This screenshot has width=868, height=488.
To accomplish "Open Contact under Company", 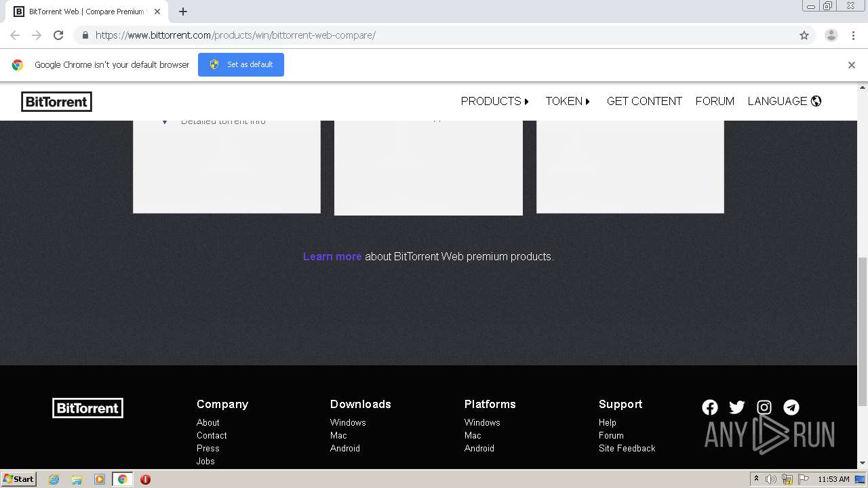I will (212, 435).
